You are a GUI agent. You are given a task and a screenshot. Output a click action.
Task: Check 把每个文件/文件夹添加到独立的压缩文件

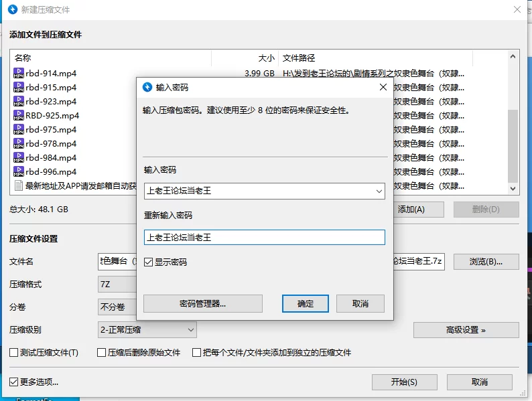[x=196, y=353]
